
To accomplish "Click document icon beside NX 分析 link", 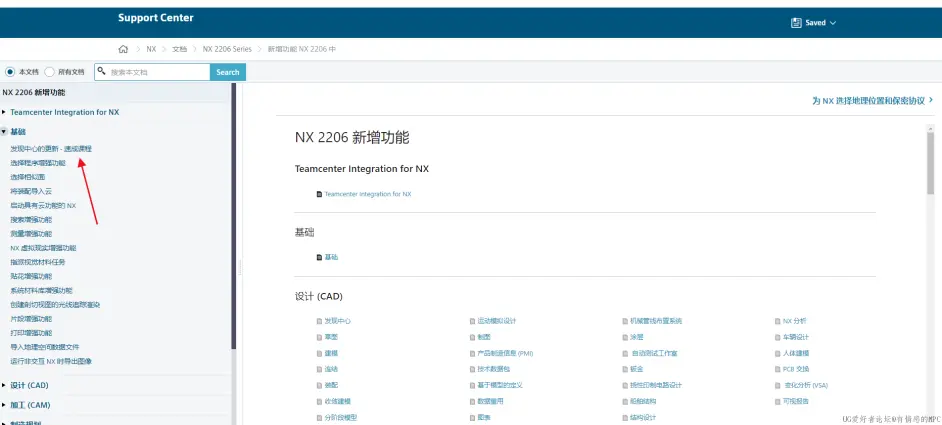I will coord(777,321).
